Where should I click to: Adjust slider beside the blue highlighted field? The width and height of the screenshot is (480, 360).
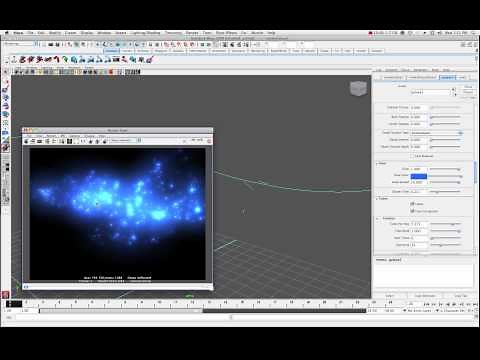[x=446, y=176]
